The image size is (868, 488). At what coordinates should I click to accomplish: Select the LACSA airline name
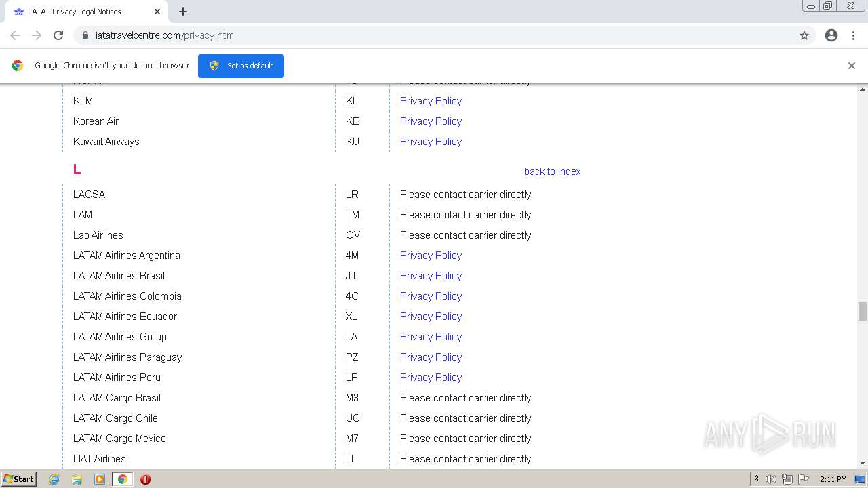89,195
